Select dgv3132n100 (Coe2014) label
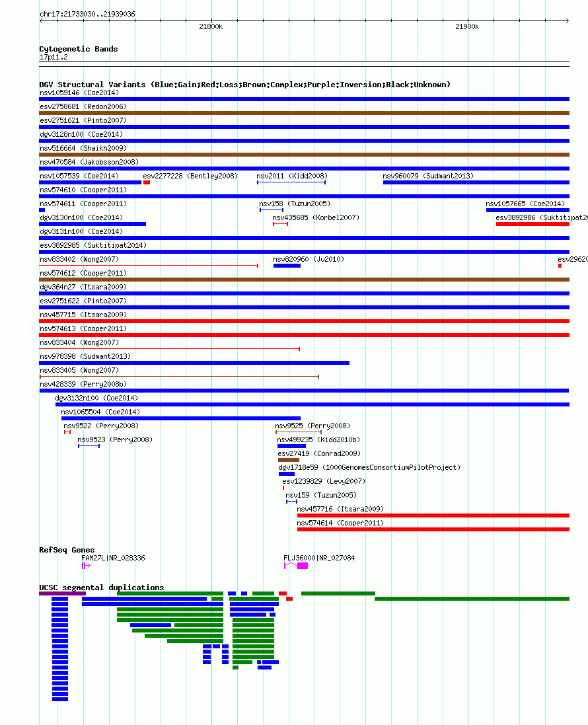Viewport: 588px width, 725px height. click(96, 398)
